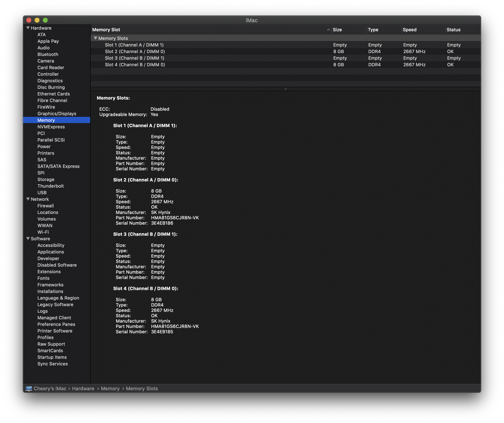504x423 pixels.
Task: Collapse the Software section triangle
Action: point(28,238)
